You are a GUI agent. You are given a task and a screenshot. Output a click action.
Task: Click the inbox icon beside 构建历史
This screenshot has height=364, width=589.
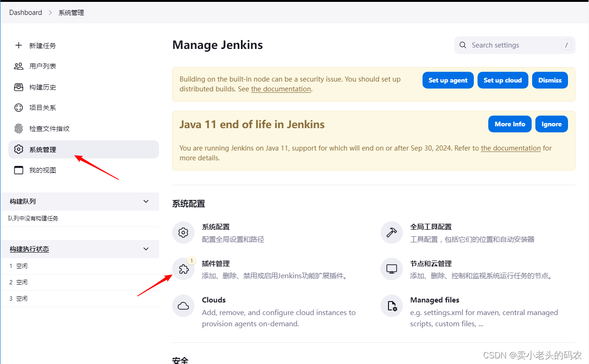pos(19,87)
